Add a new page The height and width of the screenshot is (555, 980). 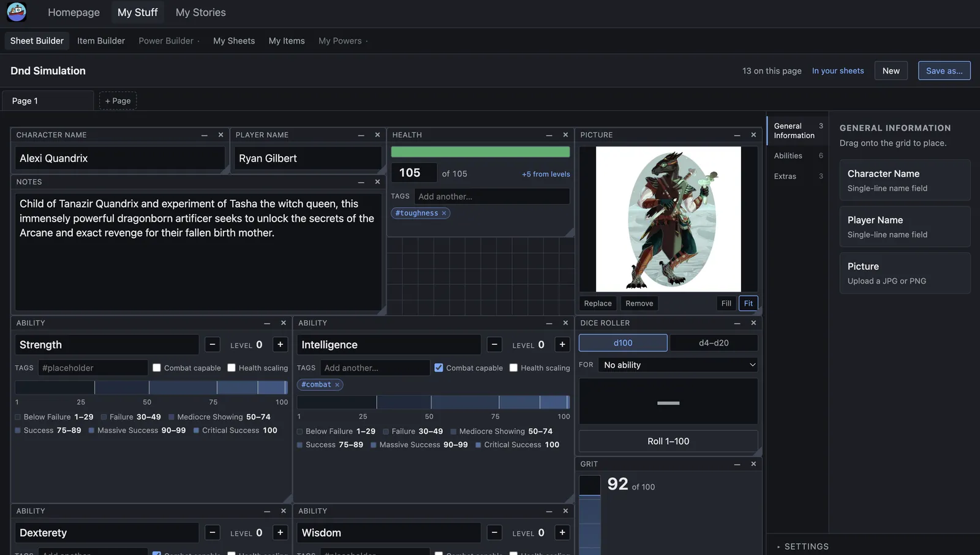pos(118,100)
